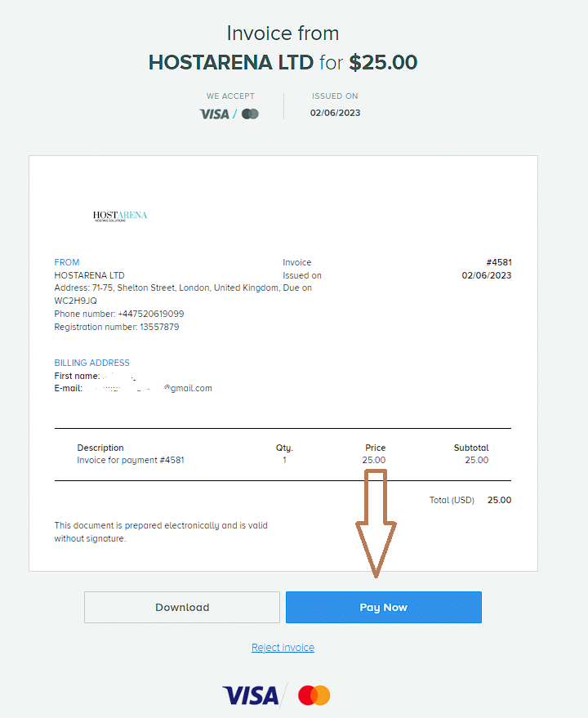Click the HOSTARENA logo in invoice
Image resolution: width=588 pixels, height=718 pixels.
tap(120, 216)
